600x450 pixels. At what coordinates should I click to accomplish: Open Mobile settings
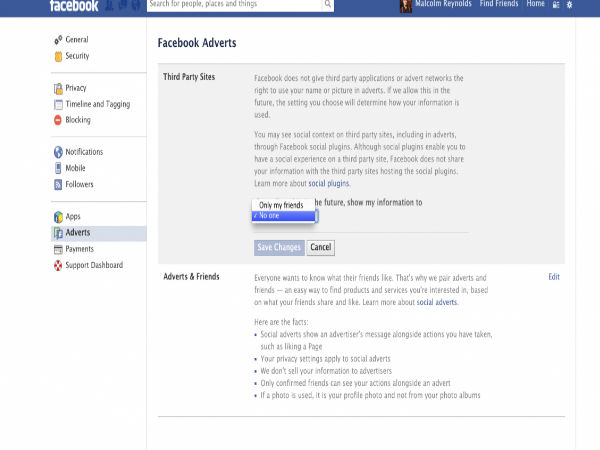(75, 168)
